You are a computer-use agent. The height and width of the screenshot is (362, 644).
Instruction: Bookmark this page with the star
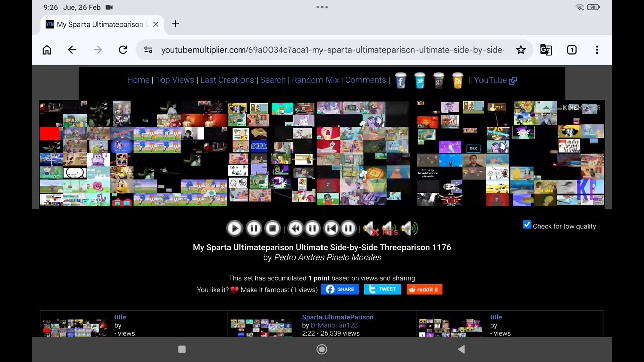pos(521,50)
